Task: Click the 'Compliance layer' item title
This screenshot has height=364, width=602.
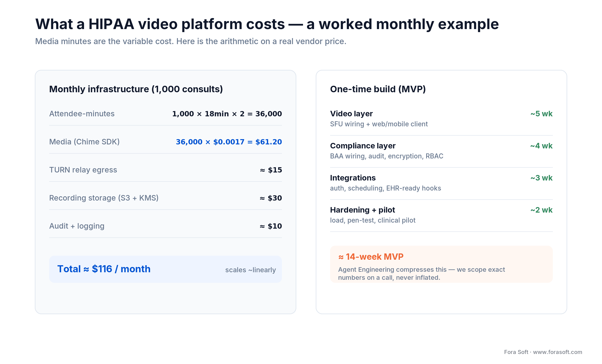Action: pos(363,146)
